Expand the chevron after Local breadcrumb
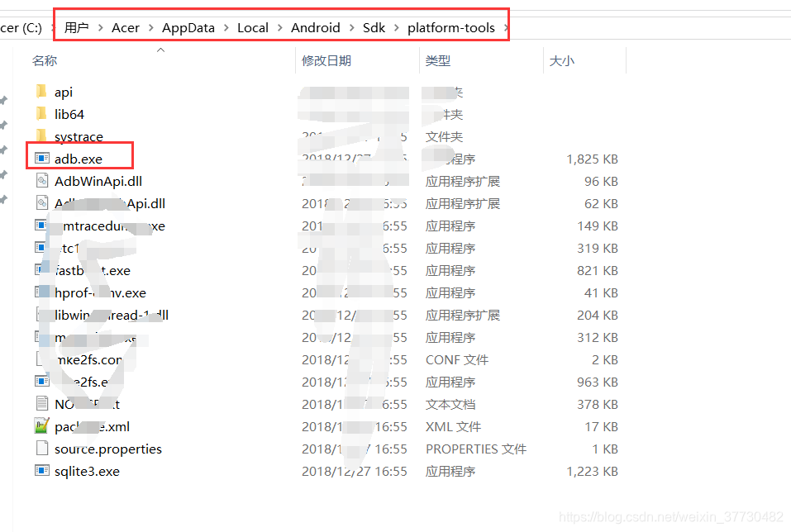The height and width of the screenshot is (532, 791). (279, 28)
